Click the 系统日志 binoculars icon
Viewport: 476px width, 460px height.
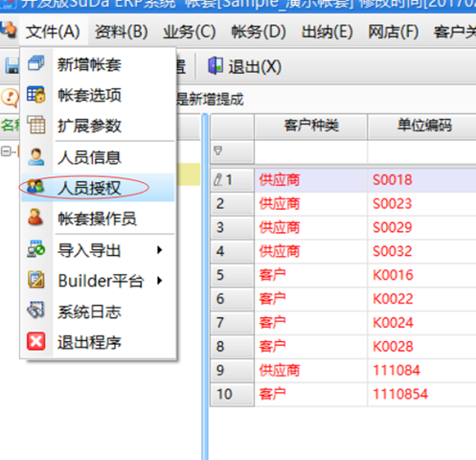pyautogui.click(x=35, y=310)
